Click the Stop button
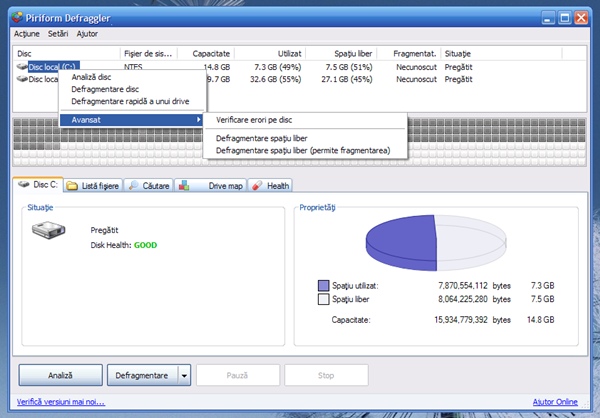Image resolution: width=600 pixels, height=418 pixels. pos(326,375)
